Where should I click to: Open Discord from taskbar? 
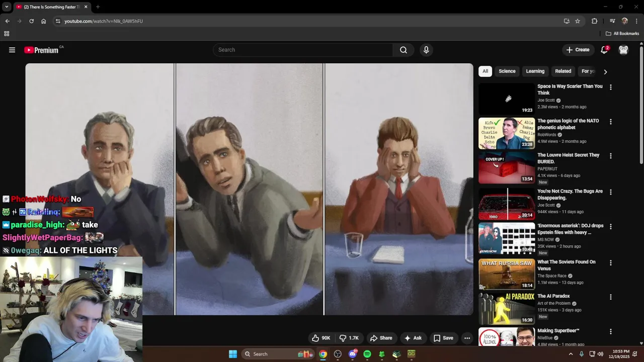(353, 354)
